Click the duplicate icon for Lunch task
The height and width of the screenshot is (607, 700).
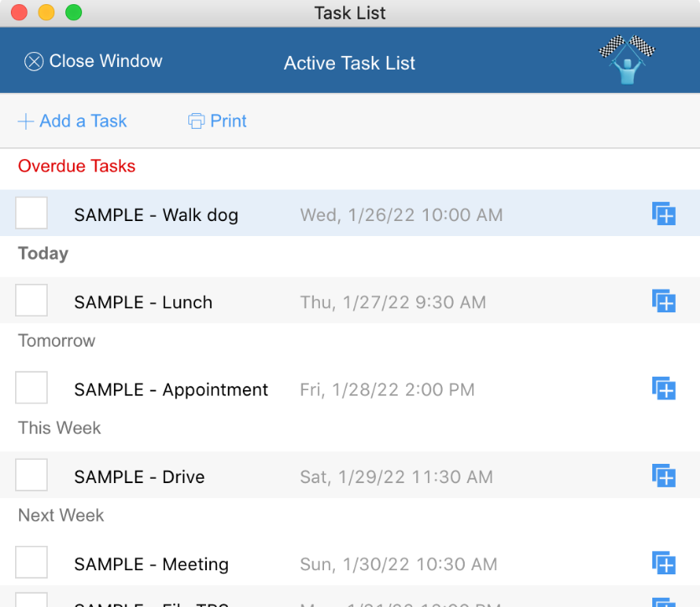(x=663, y=301)
